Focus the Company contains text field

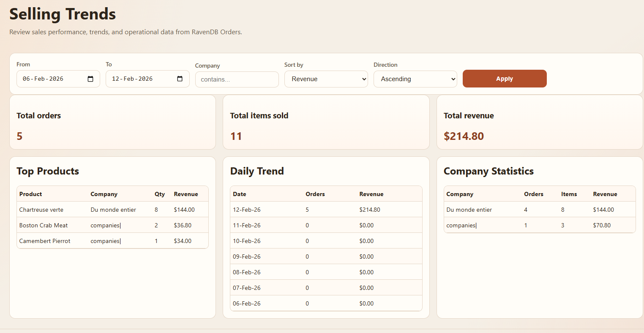coord(237,79)
